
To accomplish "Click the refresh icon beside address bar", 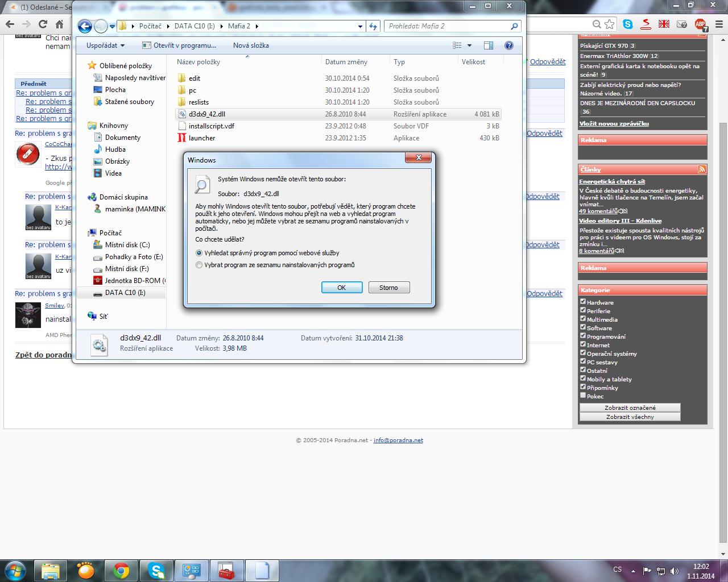I will tap(373, 26).
